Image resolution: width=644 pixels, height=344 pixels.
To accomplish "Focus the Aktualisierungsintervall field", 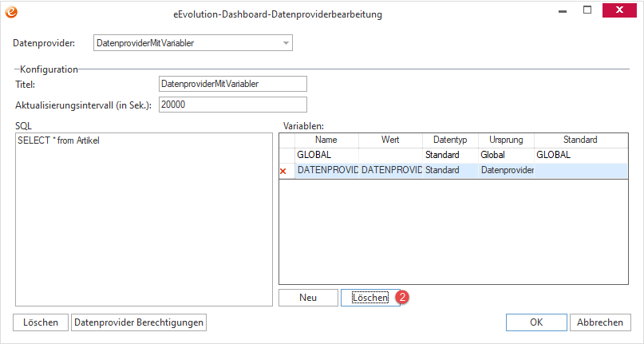I will tap(232, 105).
